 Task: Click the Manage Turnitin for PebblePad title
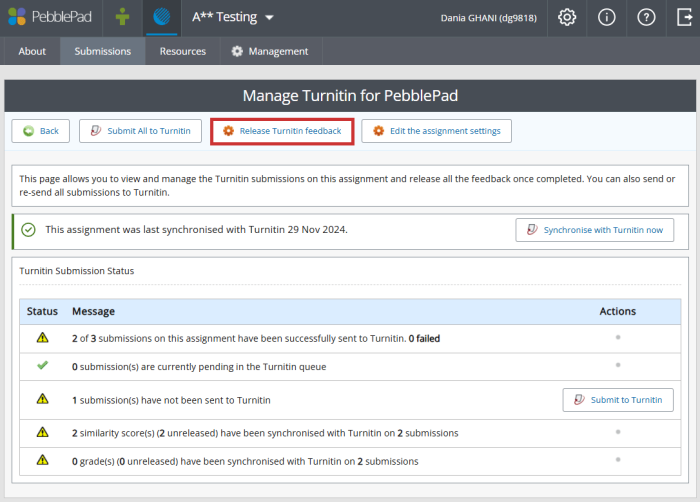(350, 96)
